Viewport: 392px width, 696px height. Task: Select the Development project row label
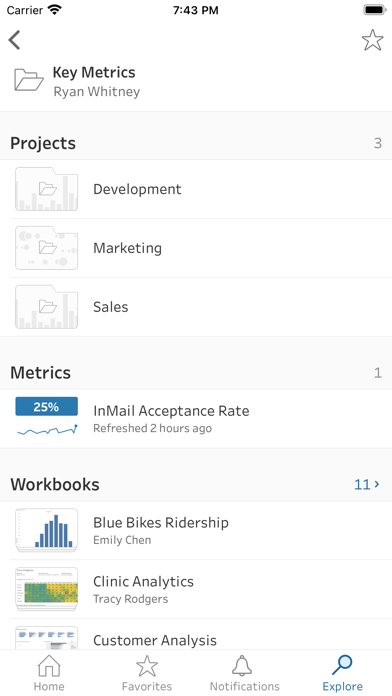[x=137, y=189]
